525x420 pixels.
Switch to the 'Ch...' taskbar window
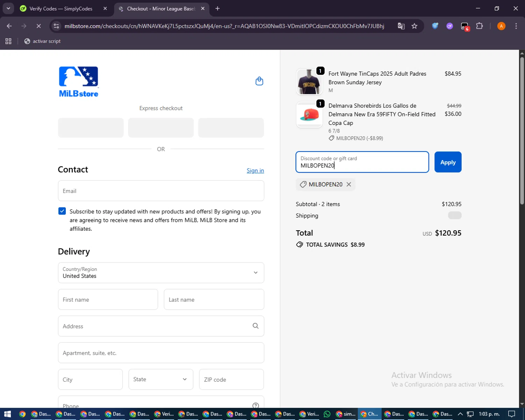point(370,414)
